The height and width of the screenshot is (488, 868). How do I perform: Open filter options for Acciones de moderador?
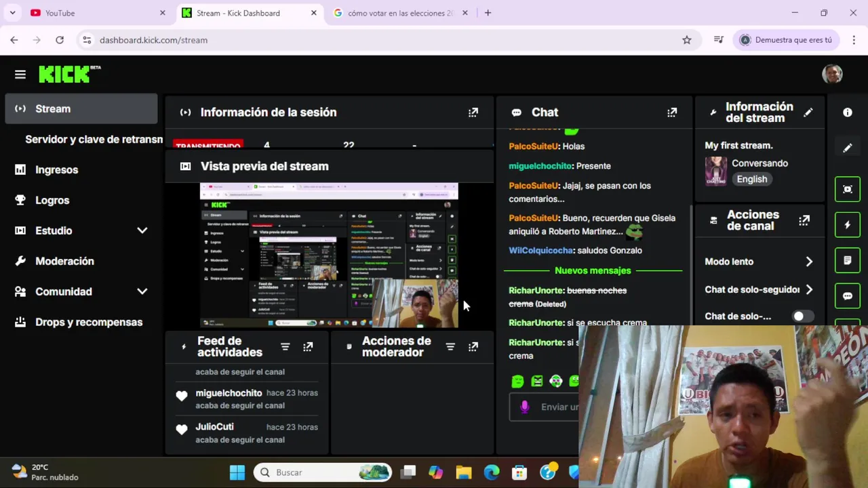click(450, 347)
